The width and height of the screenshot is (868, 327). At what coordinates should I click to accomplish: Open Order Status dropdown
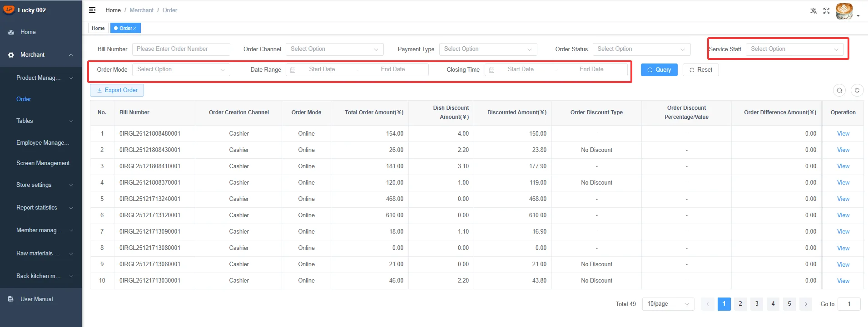point(642,49)
